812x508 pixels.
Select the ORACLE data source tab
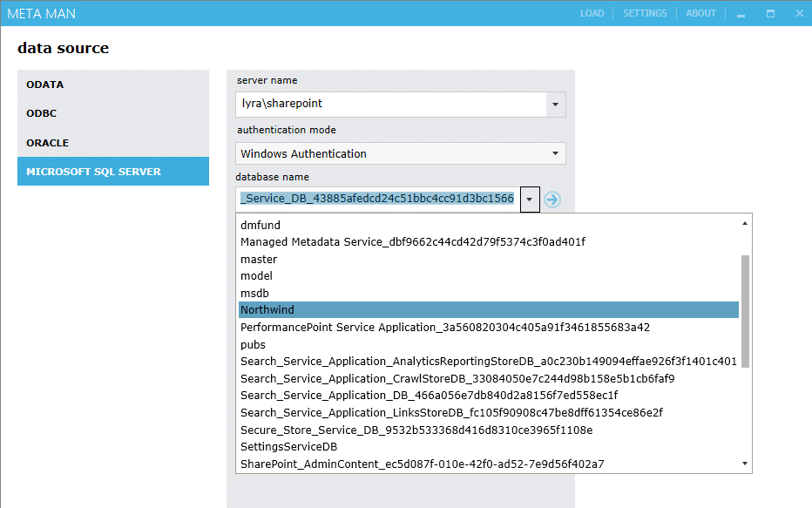point(113,142)
